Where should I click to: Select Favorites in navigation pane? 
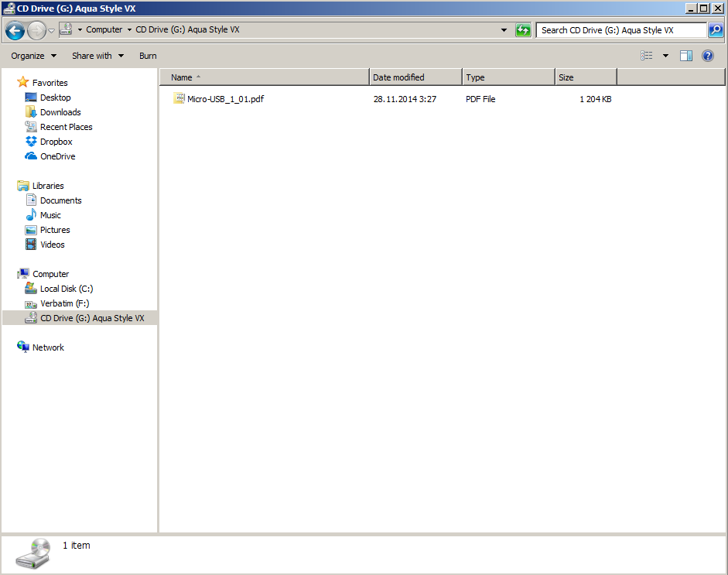pyautogui.click(x=50, y=83)
